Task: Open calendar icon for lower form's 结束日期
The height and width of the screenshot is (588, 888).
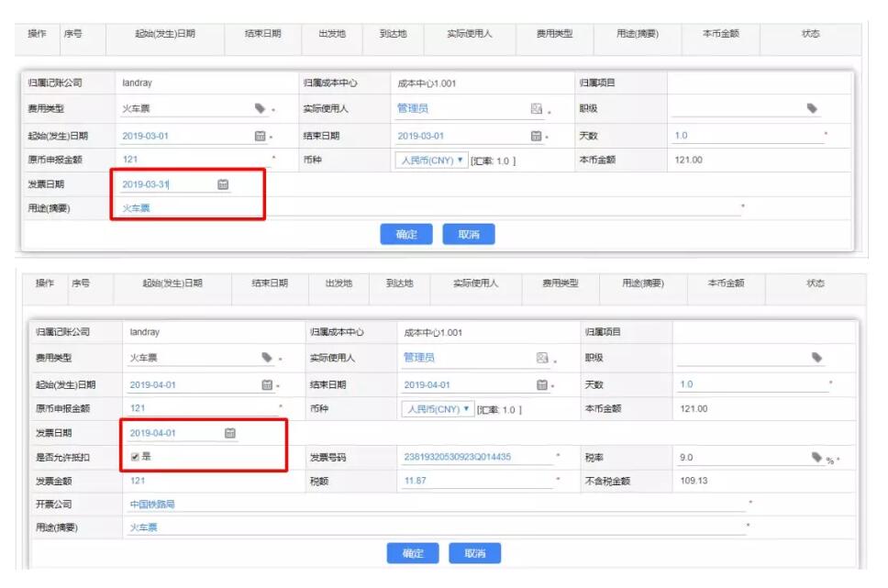Action: point(542,385)
